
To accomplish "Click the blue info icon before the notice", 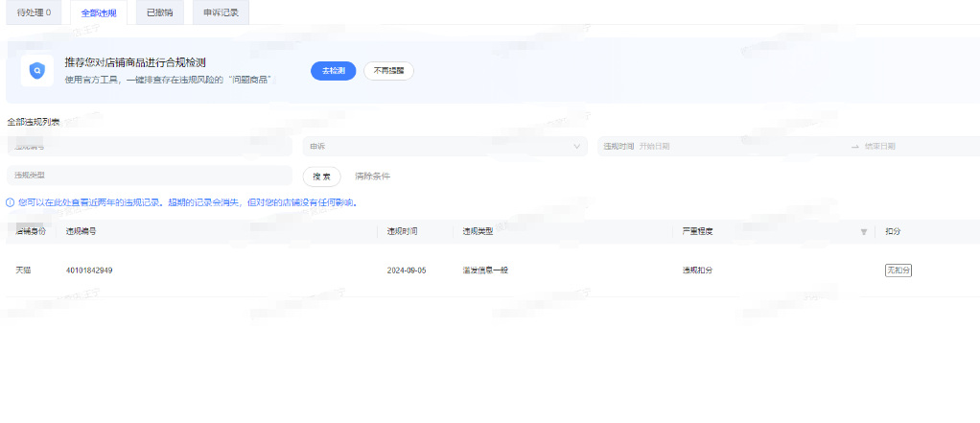I will pos(11,202).
